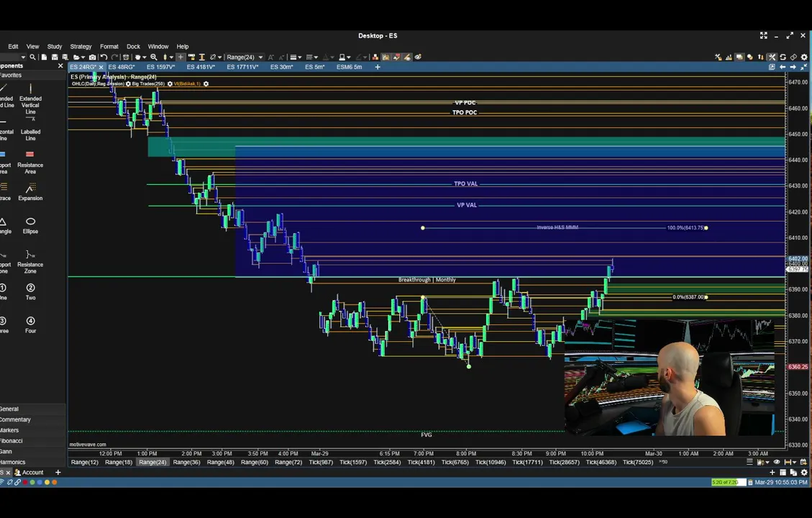Viewport: 812px width, 518px height.
Task: Click the memory usage indicator bar
Action: click(728, 482)
